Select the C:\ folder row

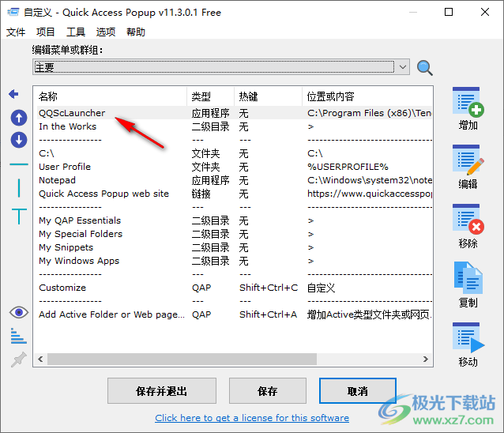pyautogui.click(x=235, y=153)
